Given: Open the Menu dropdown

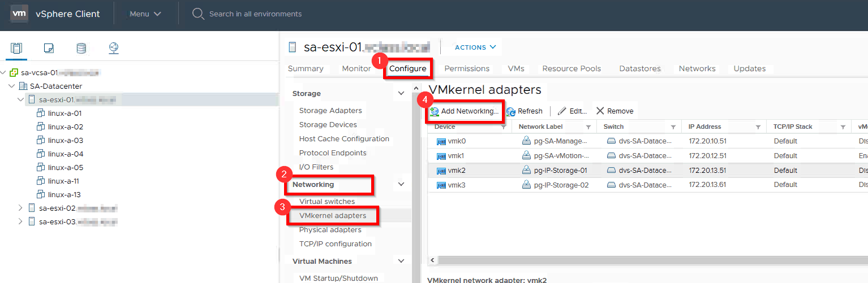Looking at the screenshot, I should pos(145,14).
